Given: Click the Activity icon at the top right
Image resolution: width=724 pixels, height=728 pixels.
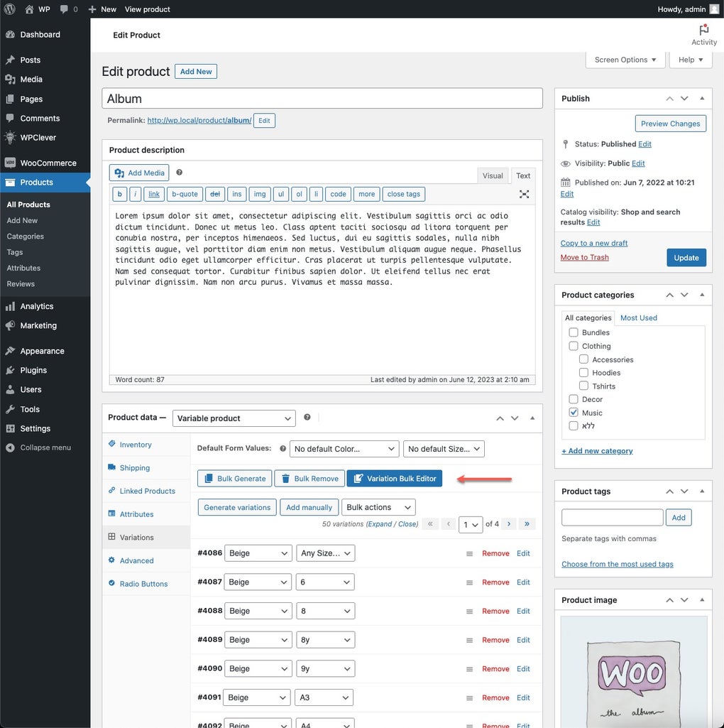Looking at the screenshot, I should 703,30.
